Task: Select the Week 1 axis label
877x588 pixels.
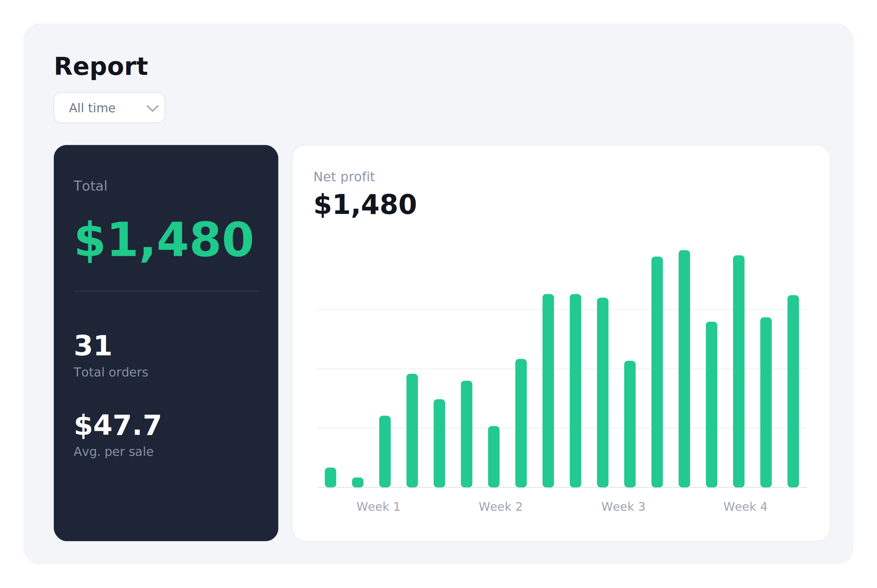Action: [378, 507]
